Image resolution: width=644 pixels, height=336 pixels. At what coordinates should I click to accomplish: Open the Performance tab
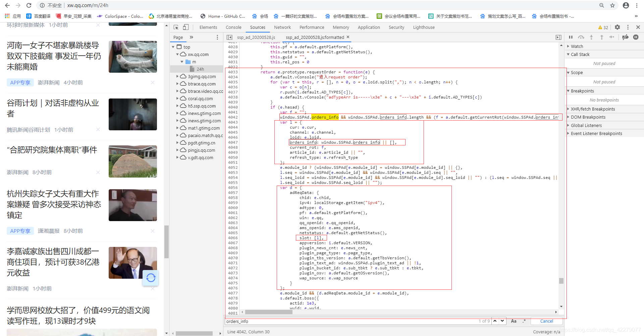click(x=312, y=27)
